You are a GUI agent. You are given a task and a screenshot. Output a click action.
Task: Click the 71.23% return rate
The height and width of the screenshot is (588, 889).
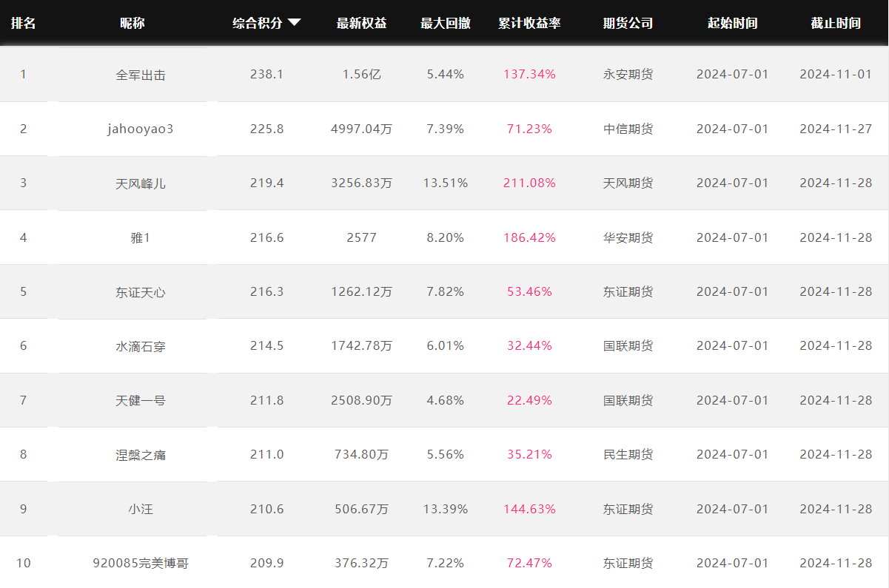pyautogui.click(x=529, y=129)
